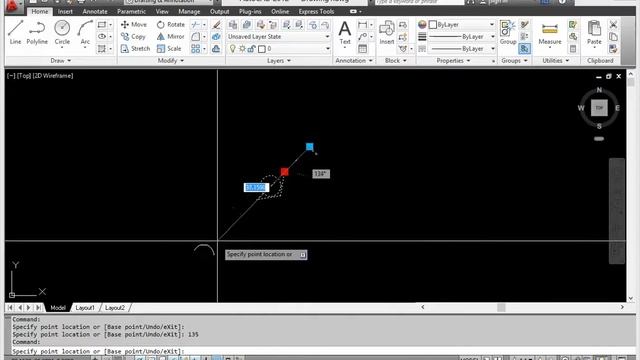640x360 pixels.
Task: Toggle Group Selection on/off button
Action: pos(524,49)
